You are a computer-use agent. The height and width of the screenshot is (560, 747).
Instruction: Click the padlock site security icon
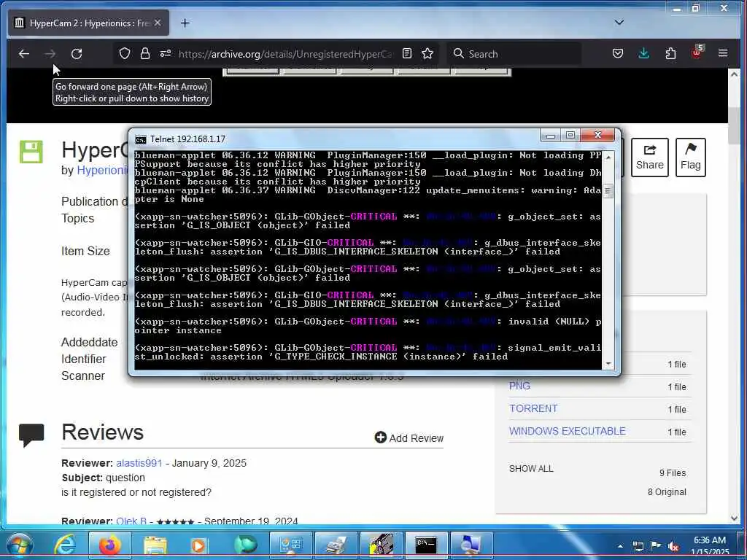pyautogui.click(x=145, y=54)
